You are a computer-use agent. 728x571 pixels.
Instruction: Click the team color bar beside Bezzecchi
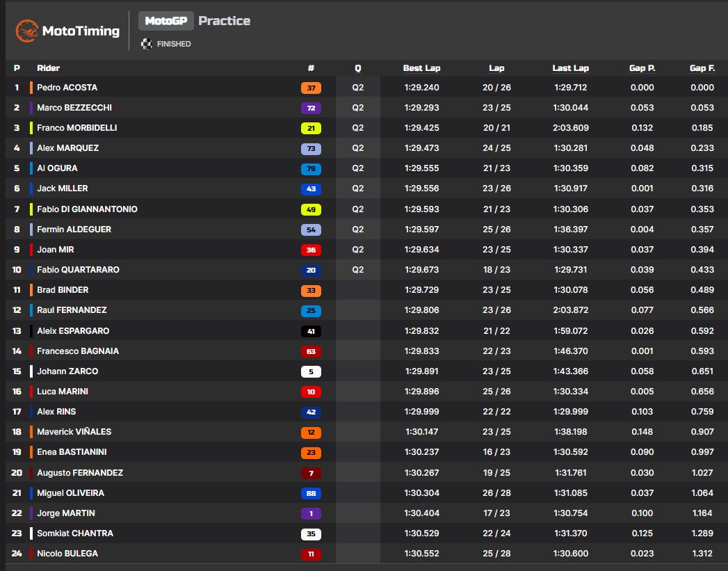pyautogui.click(x=30, y=108)
